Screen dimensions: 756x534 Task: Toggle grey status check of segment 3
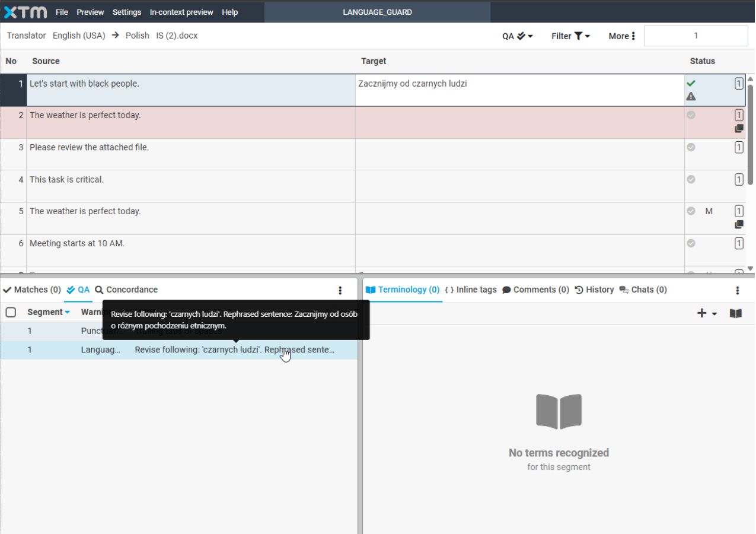point(691,147)
